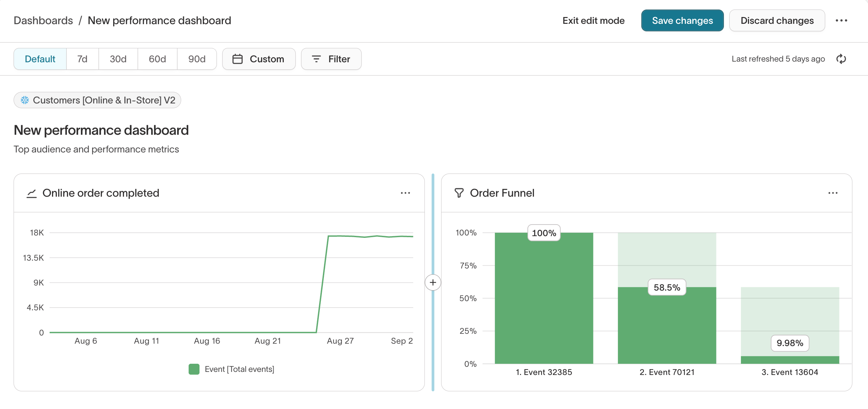Viewport: 868px width, 409px height.
Task: Select the 90d range tab
Action: [x=197, y=59]
